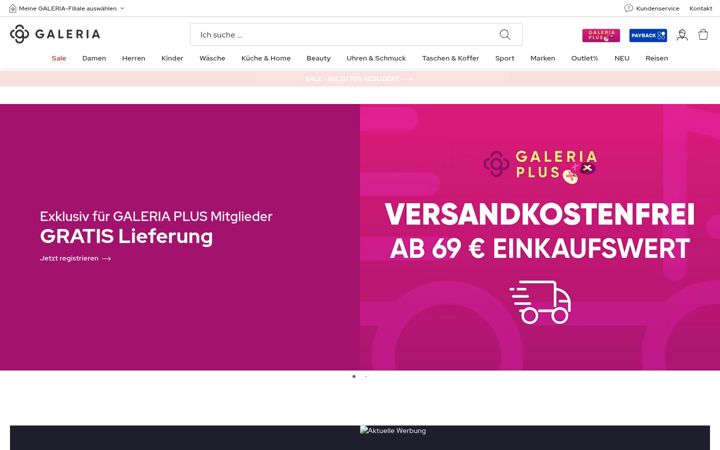The height and width of the screenshot is (450, 720).
Task: Open the GALERIA home logo
Action: (55, 34)
